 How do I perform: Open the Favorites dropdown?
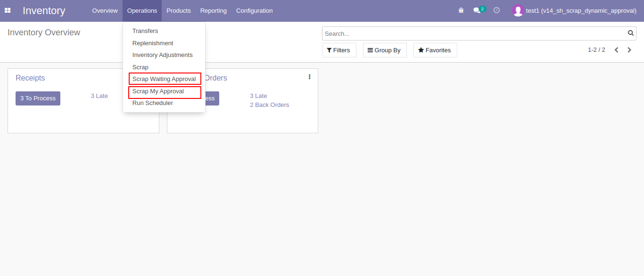coord(435,50)
